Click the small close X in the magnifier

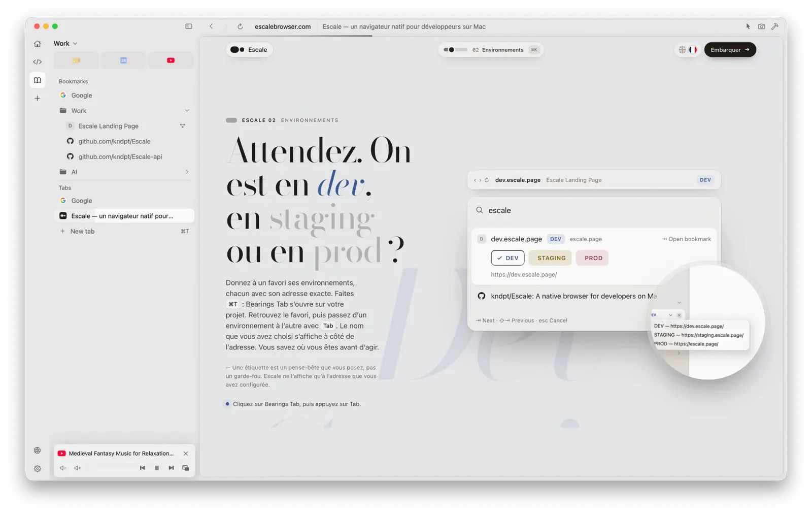tap(679, 315)
